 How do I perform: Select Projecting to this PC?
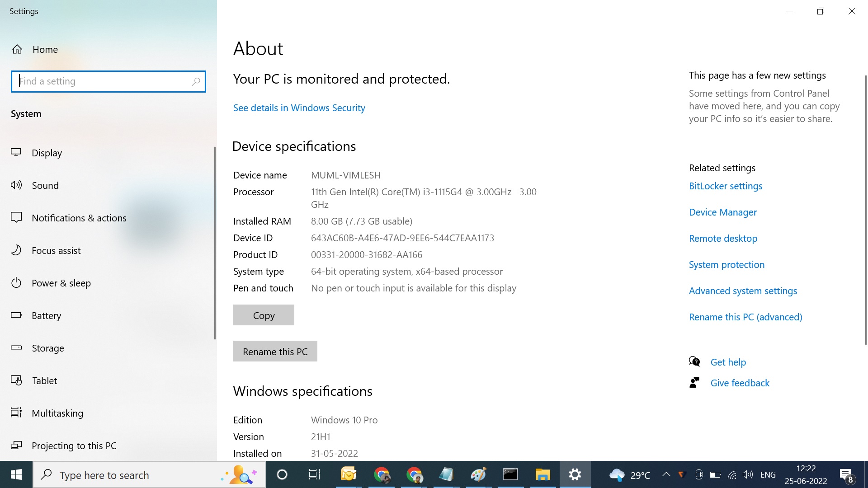coord(74,446)
